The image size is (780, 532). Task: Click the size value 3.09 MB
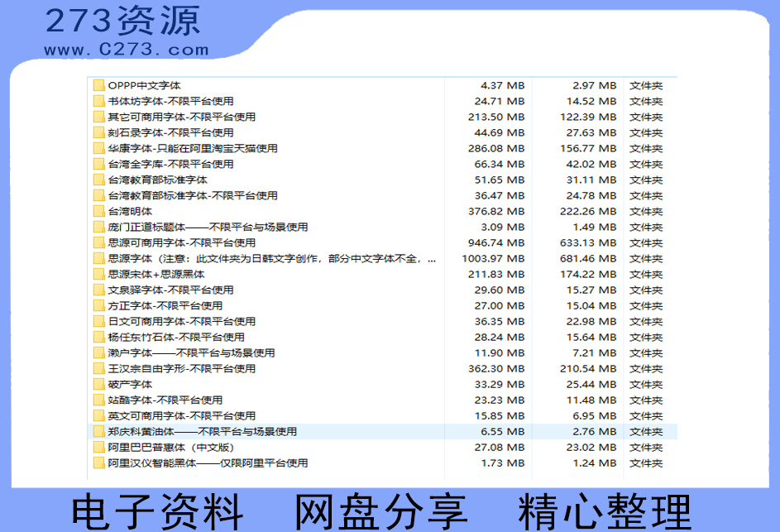click(502, 227)
